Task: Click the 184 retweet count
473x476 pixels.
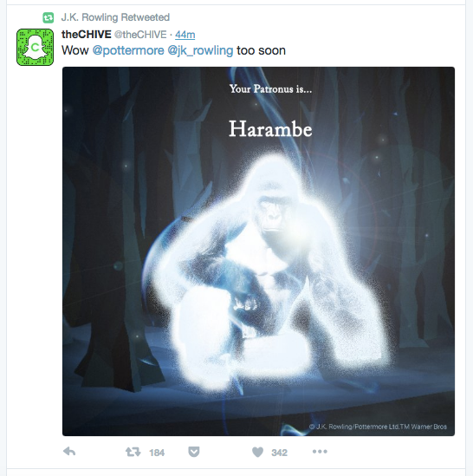Action: click(x=157, y=453)
